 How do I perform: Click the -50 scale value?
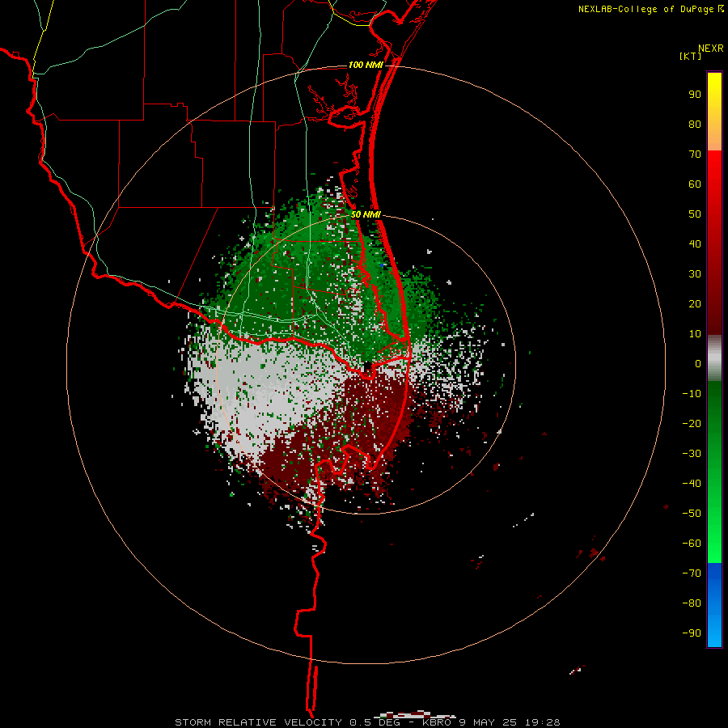(692, 514)
